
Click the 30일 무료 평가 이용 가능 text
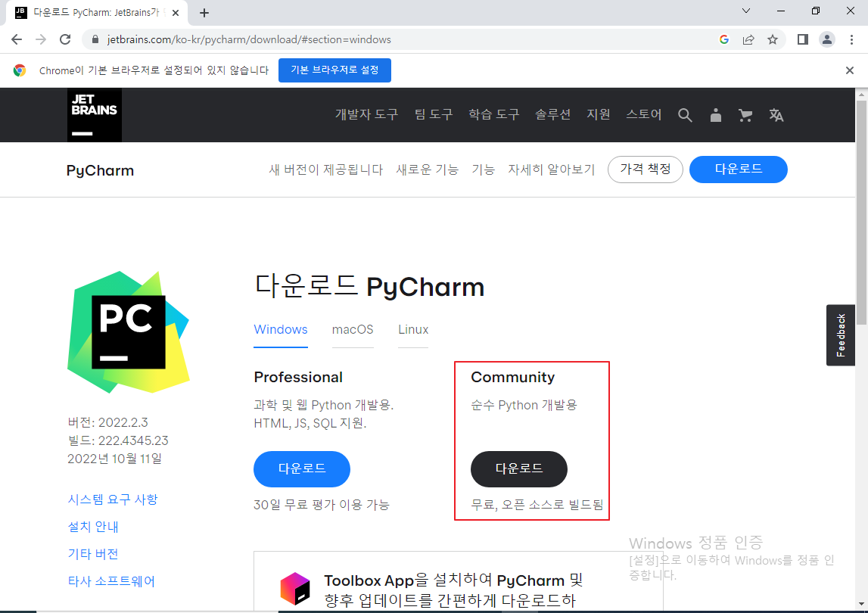[x=322, y=505]
